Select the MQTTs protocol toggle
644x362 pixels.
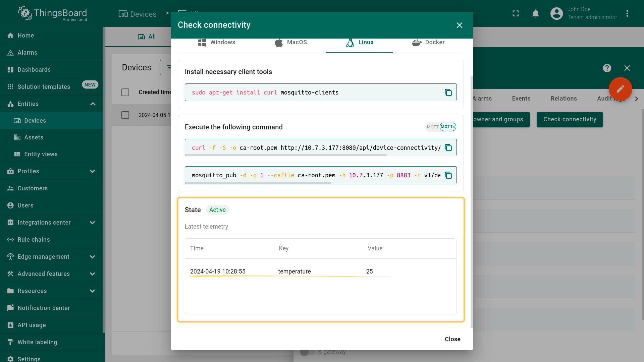448,127
